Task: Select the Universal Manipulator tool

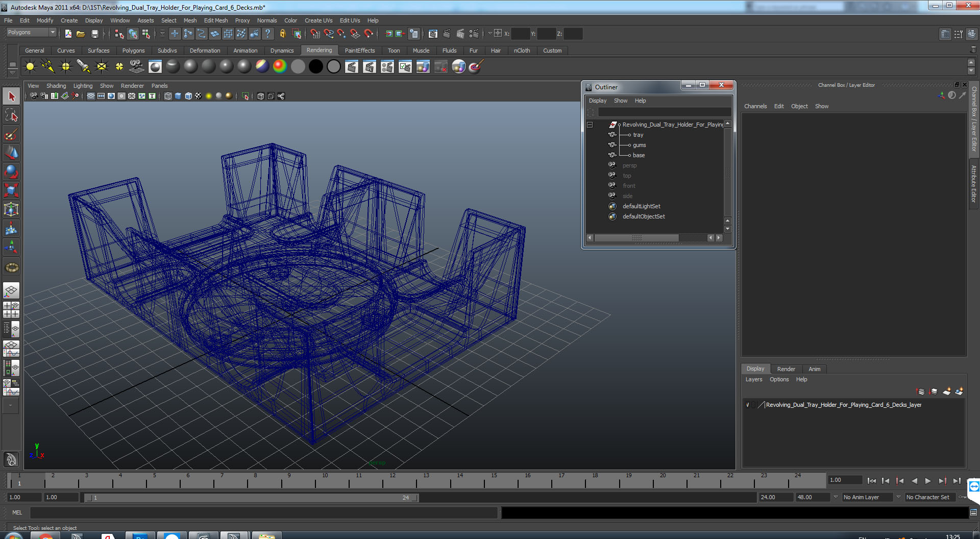Action: (x=11, y=209)
